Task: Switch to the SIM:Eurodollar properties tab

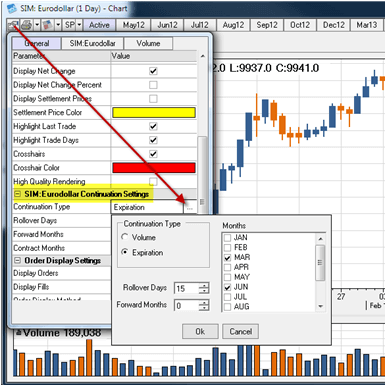Action: click(x=92, y=43)
